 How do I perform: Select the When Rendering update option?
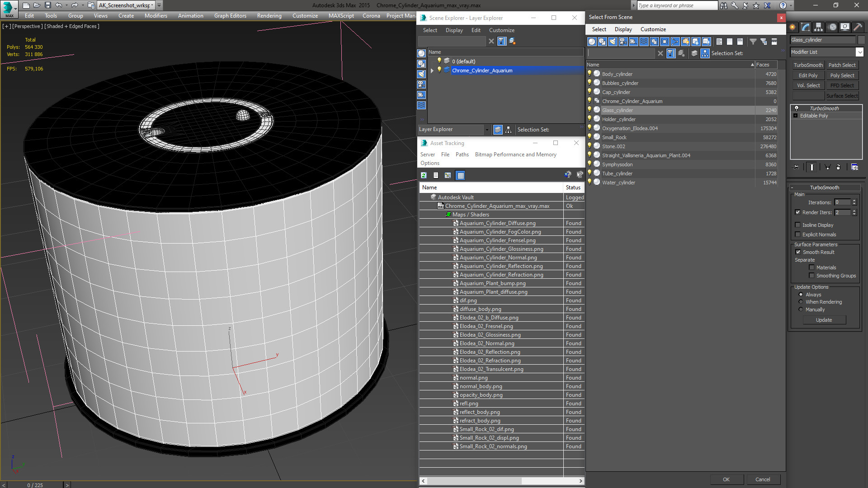click(801, 302)
